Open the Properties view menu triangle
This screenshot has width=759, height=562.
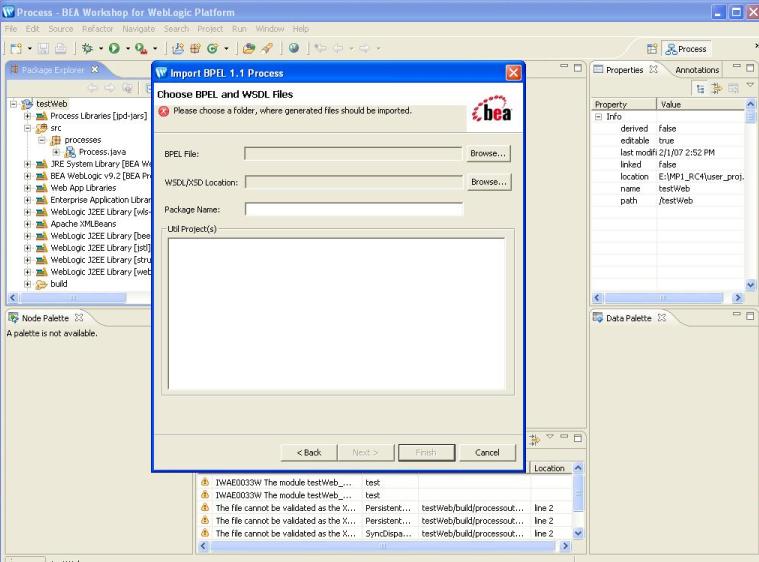750,85
